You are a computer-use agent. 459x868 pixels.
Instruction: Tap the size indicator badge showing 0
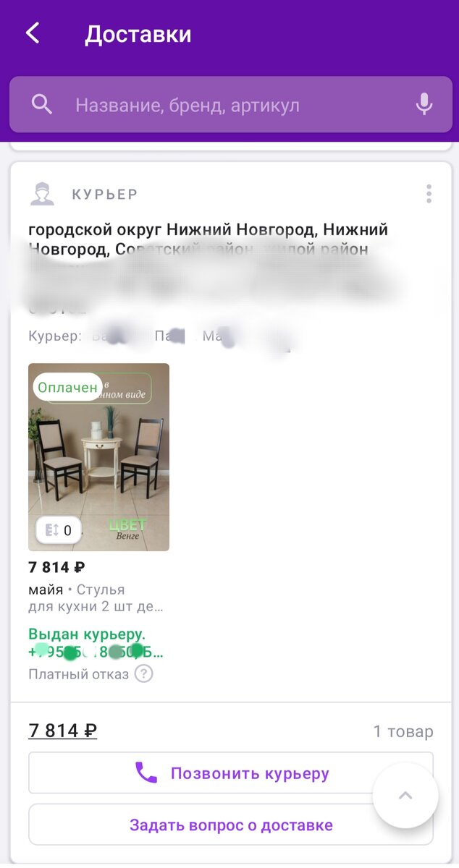click(x=59, y=530)
